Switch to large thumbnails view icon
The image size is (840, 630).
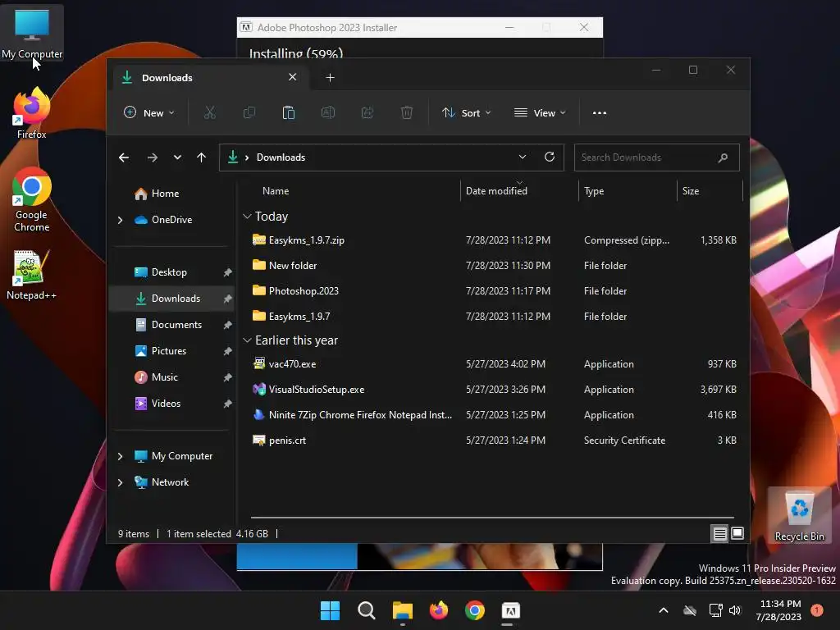[737, 533]
